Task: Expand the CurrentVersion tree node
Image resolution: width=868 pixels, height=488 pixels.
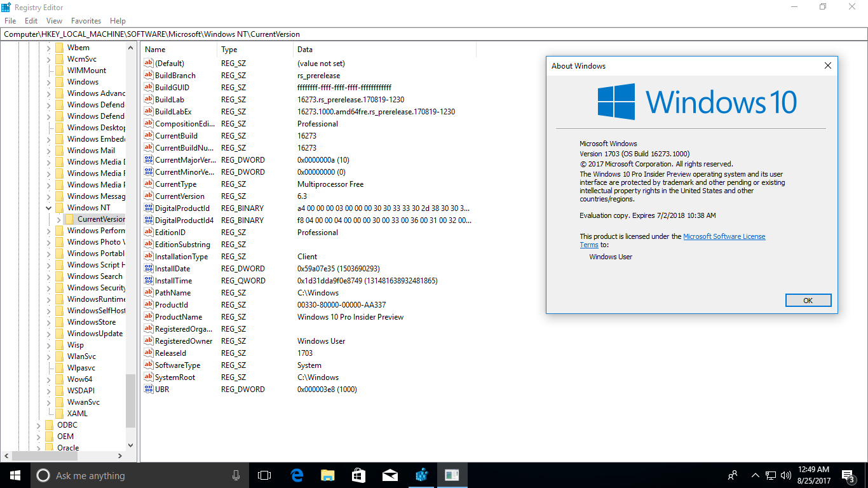Action: point(59,219)
